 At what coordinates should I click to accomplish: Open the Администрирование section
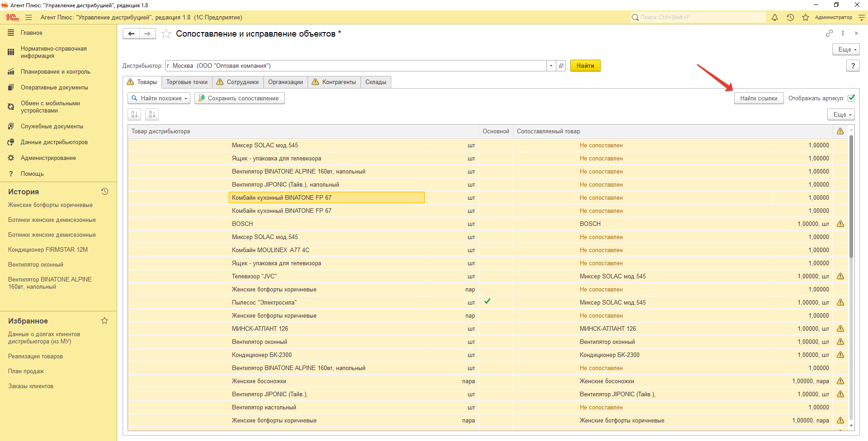48,158
